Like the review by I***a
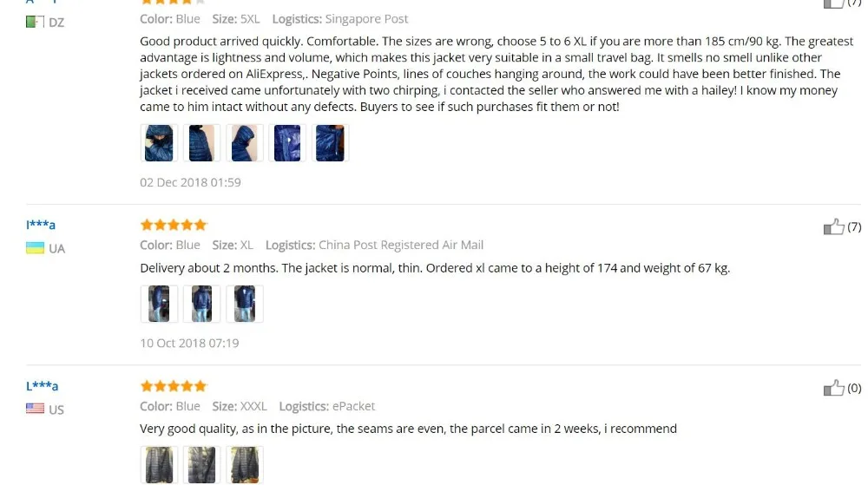The image size is (868, 485). click(833, 226)
